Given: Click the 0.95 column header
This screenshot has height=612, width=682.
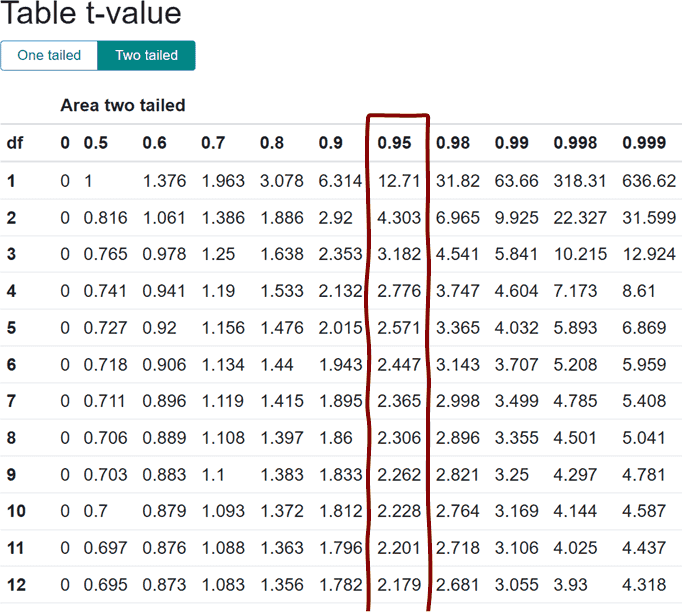Looking at the screenshot, I should click(x=394, y=143).
